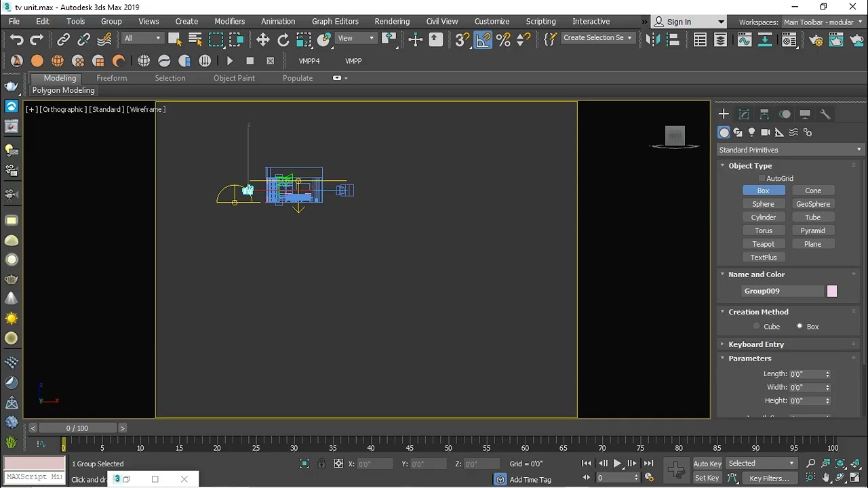Image resolution: width=868 pixels, height=488 pixels.
Task: Open the Render Setup teapot icon
Action: (x=816, y=40)
